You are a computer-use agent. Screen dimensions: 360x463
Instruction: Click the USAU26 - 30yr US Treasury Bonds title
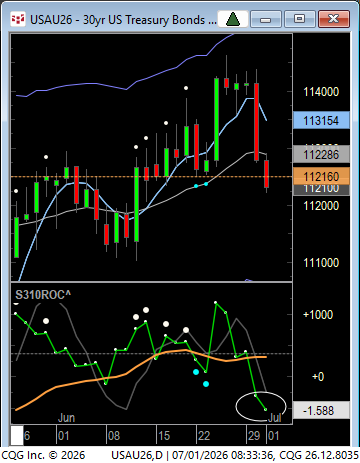tap(123, 20)
